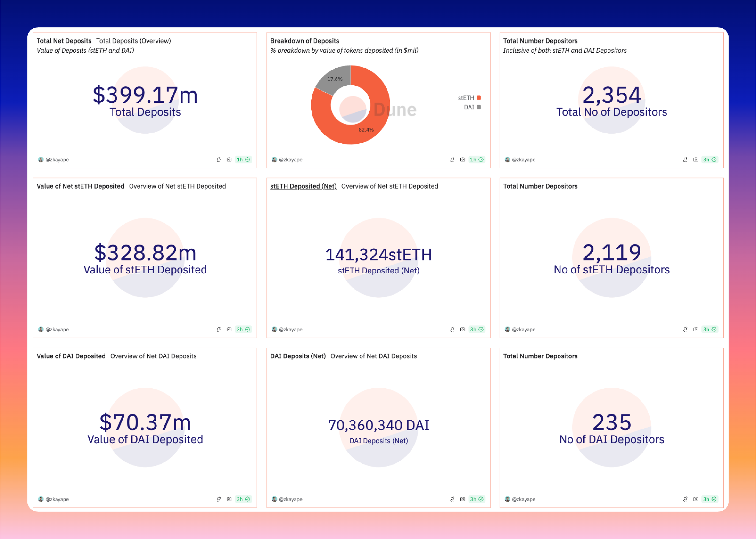
Task: Open @zkayape profile from the 70,360,340 DAI card
Action: 291,499
